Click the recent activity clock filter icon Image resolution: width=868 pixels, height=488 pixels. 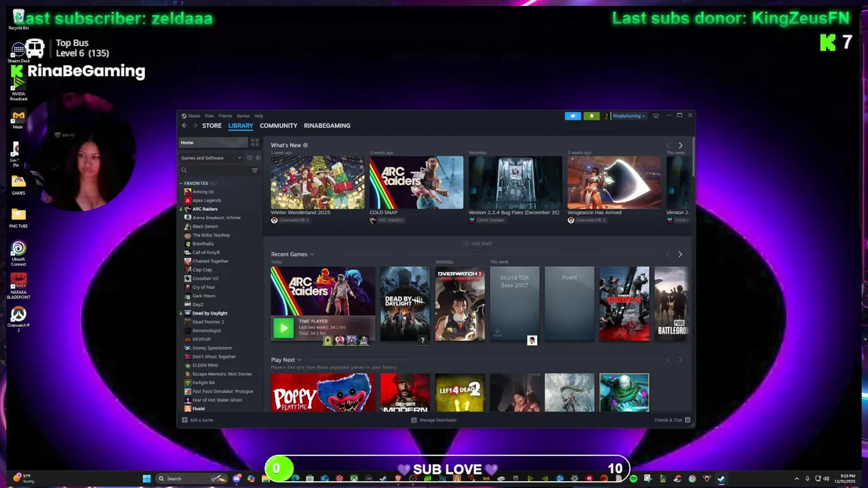click(x=250, y=158)
